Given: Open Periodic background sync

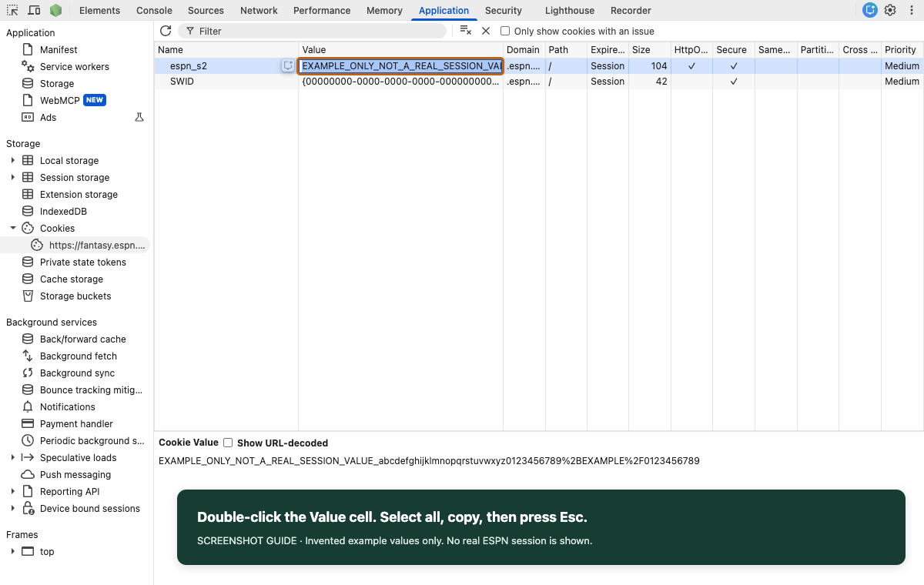Looking at the screenshot, I should 92,440.
